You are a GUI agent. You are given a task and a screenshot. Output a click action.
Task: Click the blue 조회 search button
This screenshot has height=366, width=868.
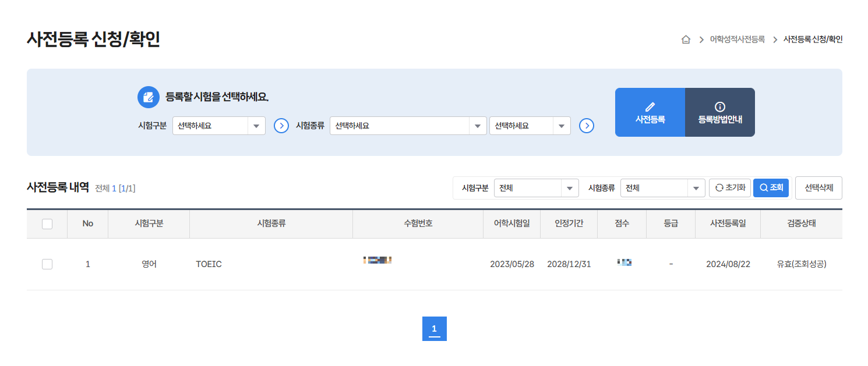[771, 188]
